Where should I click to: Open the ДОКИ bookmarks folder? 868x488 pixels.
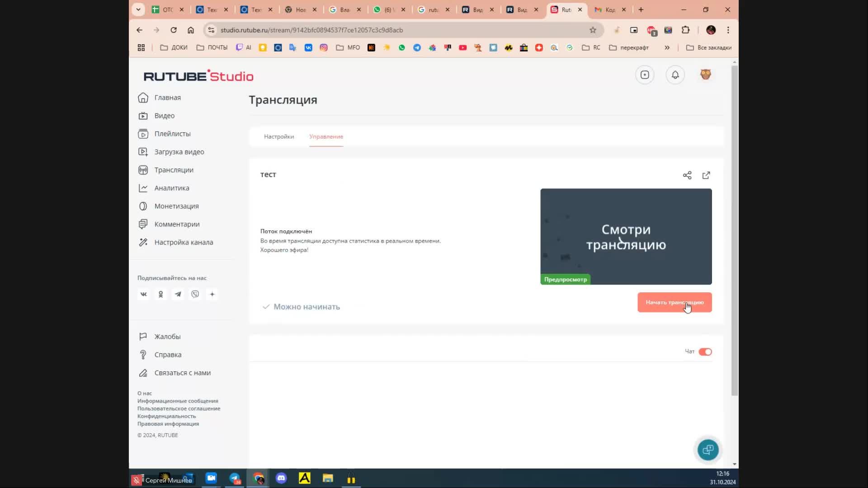(x=174, y=47)
